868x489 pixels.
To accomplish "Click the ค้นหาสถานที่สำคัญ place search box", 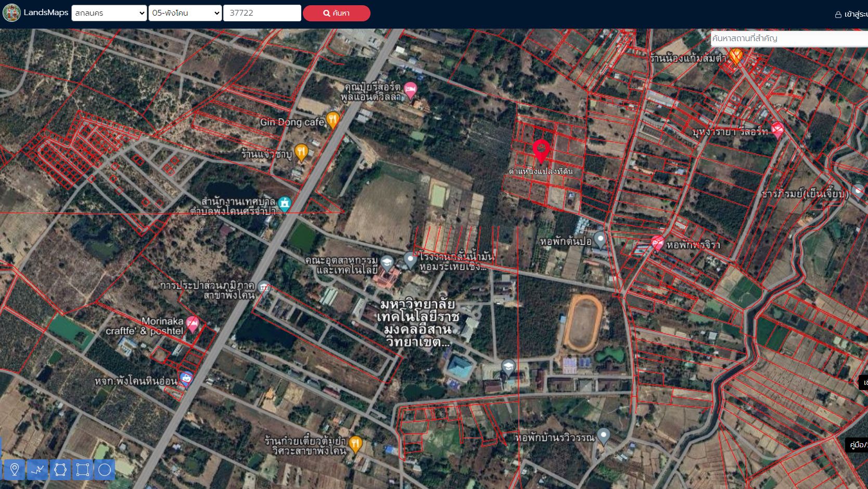I will point(789,39).
